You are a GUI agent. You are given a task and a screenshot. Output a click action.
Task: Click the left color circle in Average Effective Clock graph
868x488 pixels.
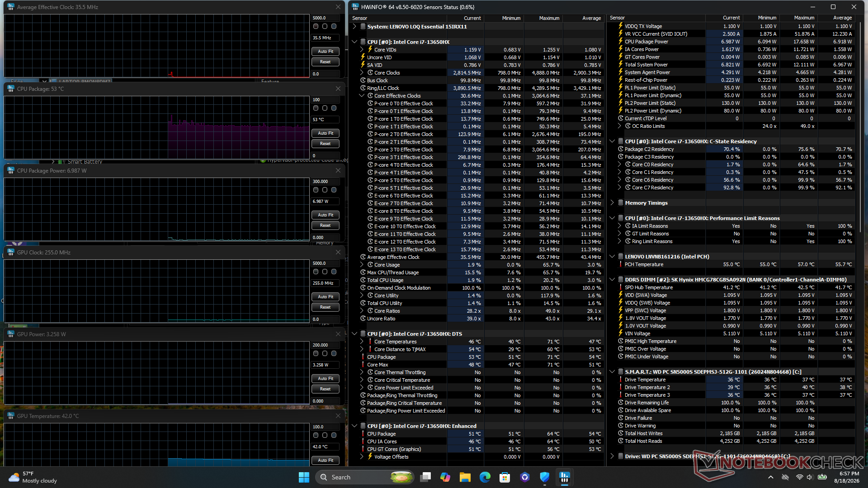tap(316, 27)
